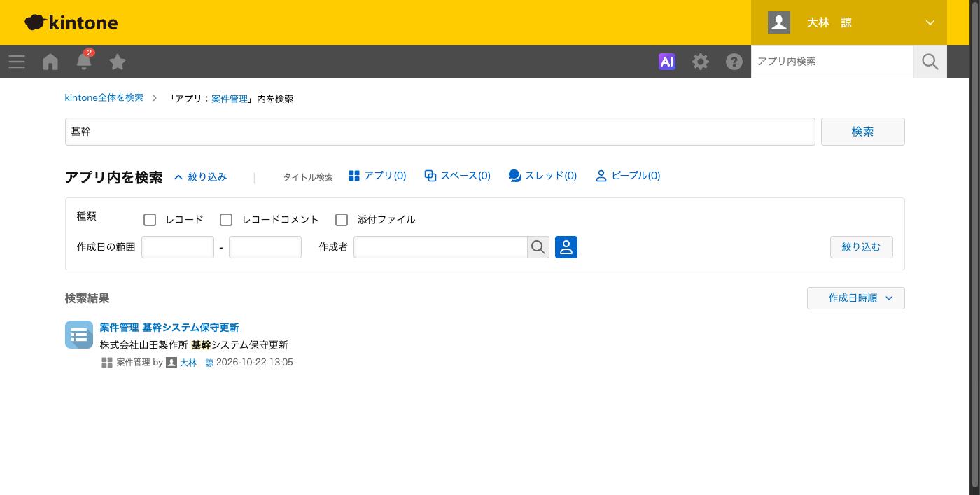Launch the purple AI assistant icon

[667, 62]
